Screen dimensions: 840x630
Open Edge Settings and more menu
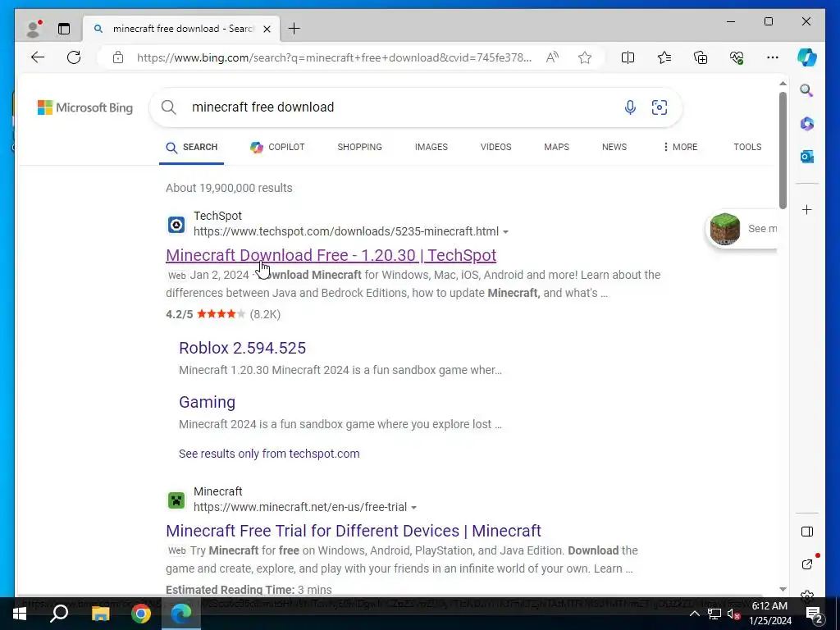click(x=773, y=57)
